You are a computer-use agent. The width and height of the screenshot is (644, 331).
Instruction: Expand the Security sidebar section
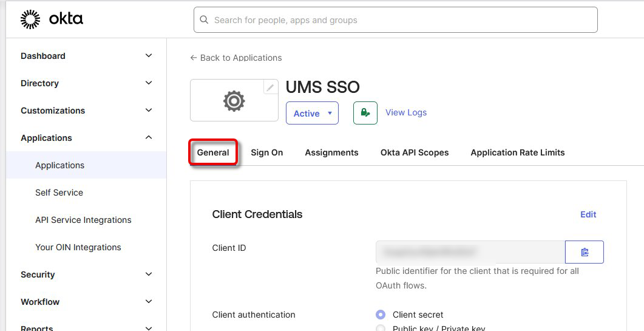[x=149, y=275]
